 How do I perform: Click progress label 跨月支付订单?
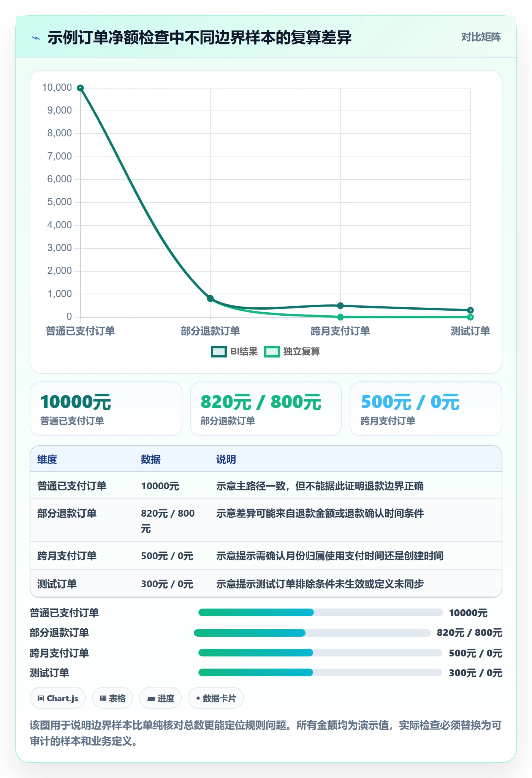[x=59, y=653]
